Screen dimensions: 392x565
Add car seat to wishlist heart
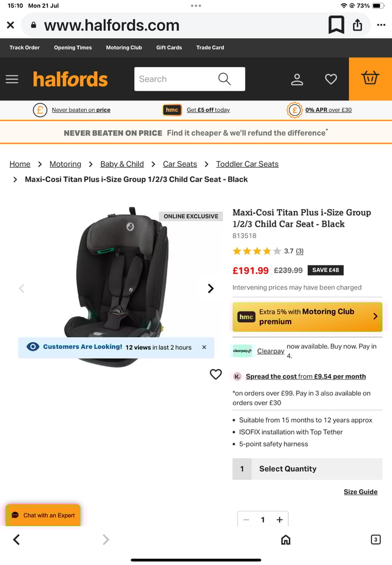point(216,375)
